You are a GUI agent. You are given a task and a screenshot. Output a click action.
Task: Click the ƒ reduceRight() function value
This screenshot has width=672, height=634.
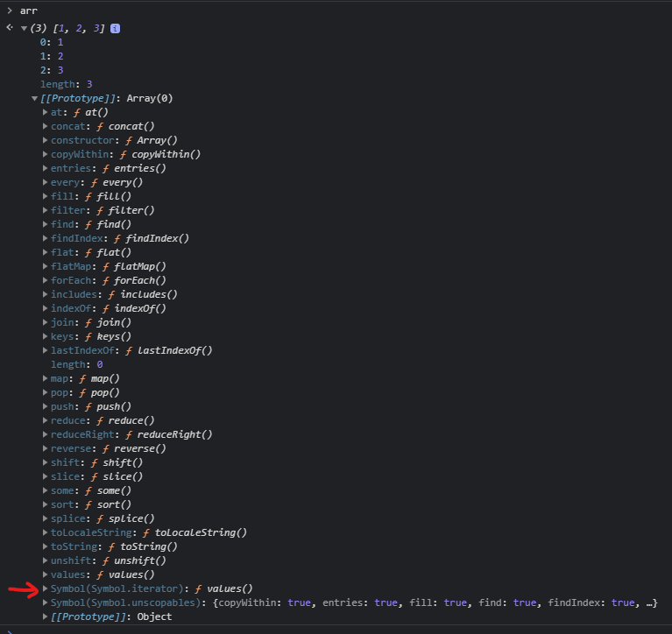coord(169,435)
